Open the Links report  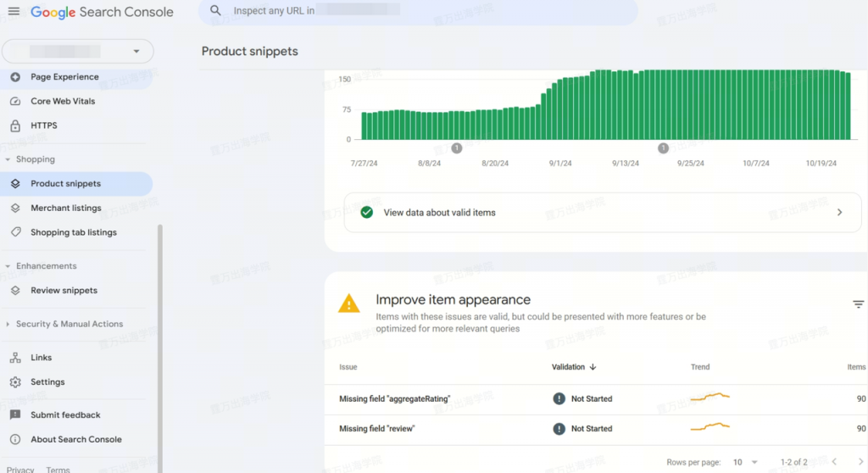coord(41,358)
